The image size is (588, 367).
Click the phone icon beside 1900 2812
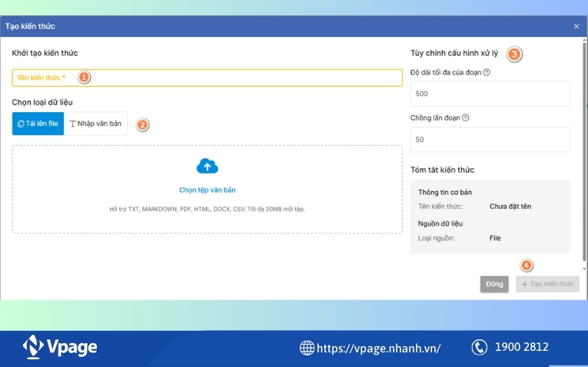tap(480, 347)
